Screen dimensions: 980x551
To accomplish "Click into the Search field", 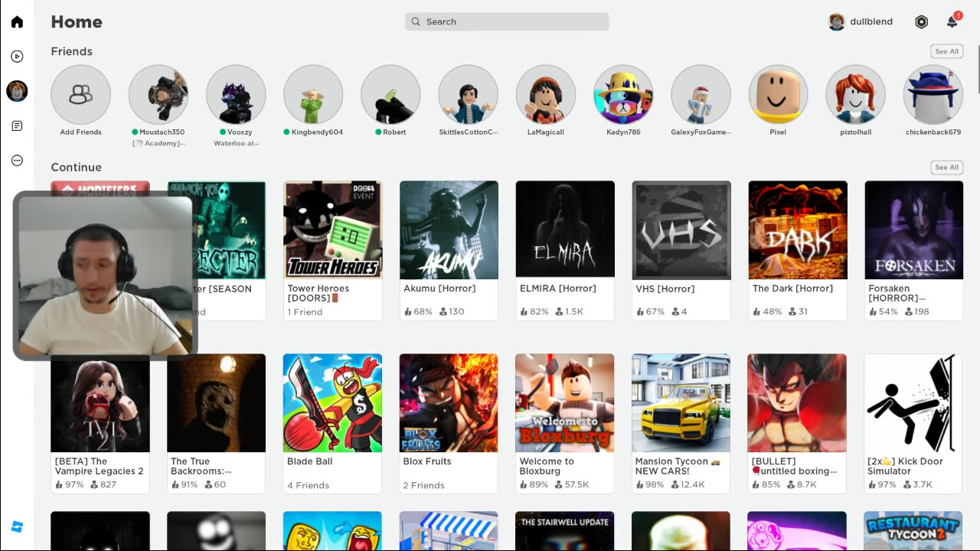I will point(507,21).
